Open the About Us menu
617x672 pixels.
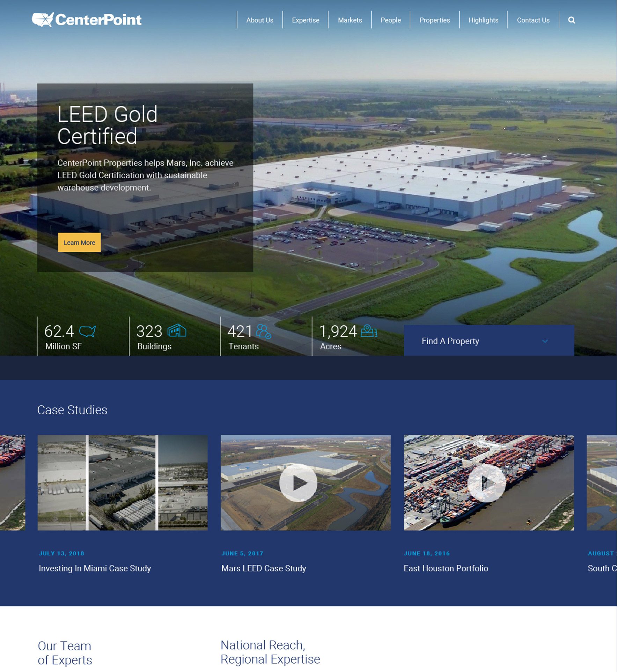coord(260,20)
